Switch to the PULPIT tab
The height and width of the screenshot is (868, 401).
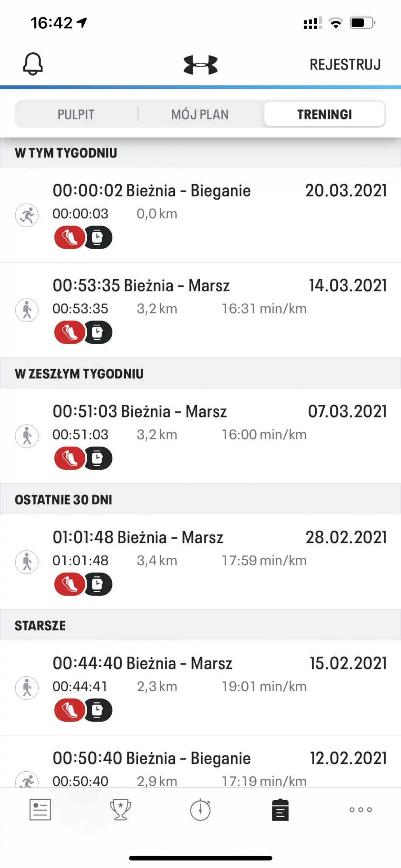[76, 114]
